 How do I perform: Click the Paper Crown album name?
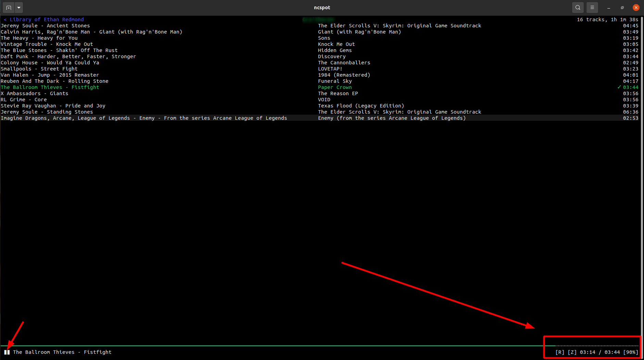tap(335, 87)
